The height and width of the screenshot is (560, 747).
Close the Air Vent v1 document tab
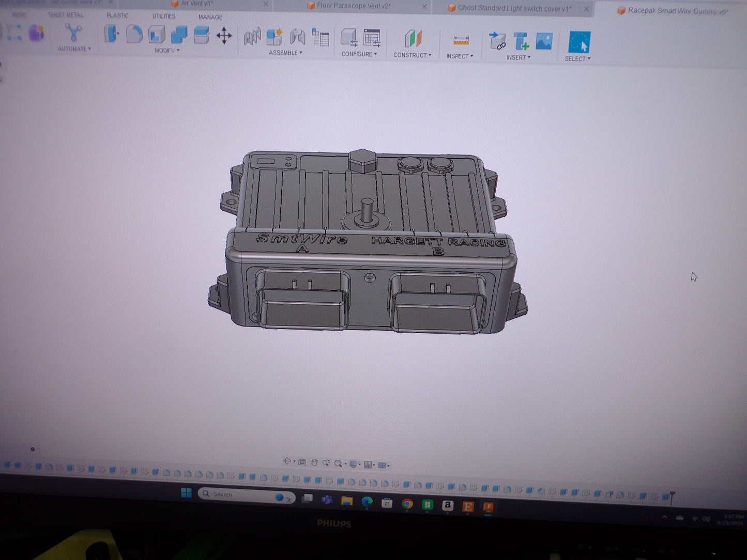click(266, 4)
